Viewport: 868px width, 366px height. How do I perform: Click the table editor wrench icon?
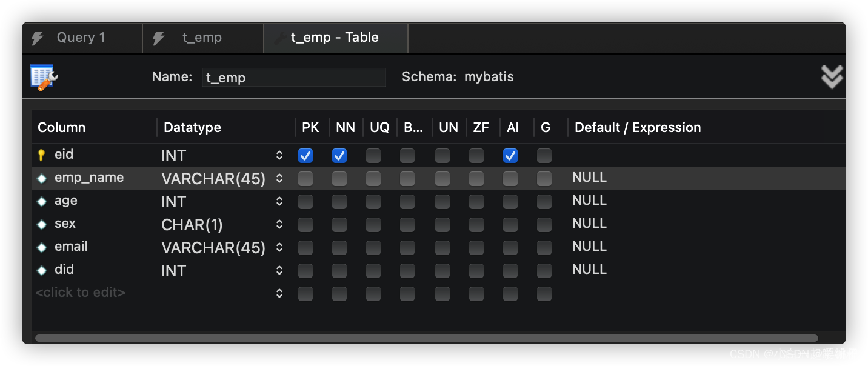44,77
